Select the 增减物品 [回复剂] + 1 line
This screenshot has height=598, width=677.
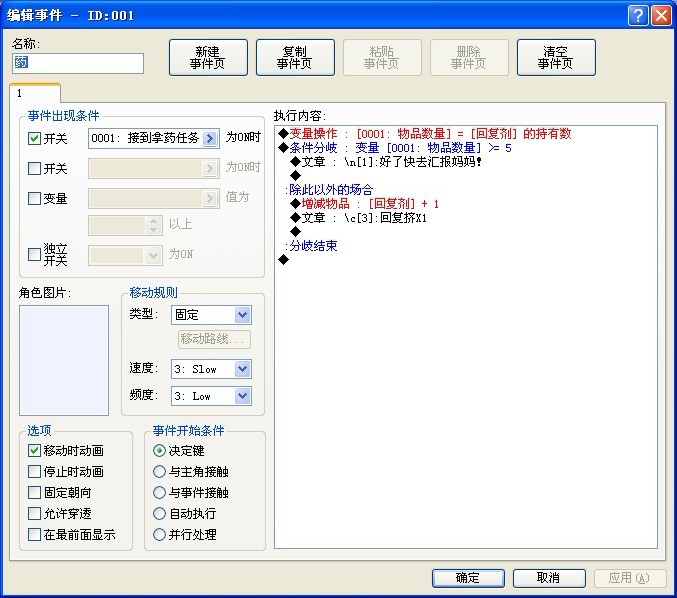point(364,204)
